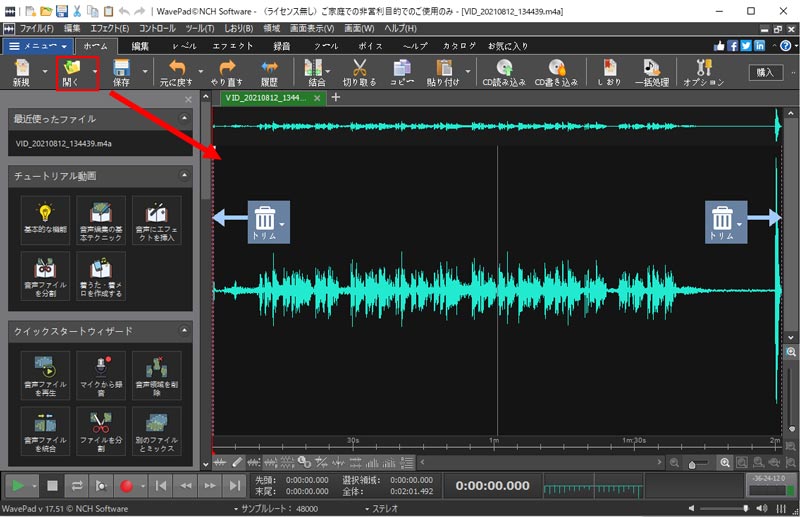Viewport: 800px width, 517px height.
Task: Open the 基本的な編集 tutorial
Action: point(44,219)
